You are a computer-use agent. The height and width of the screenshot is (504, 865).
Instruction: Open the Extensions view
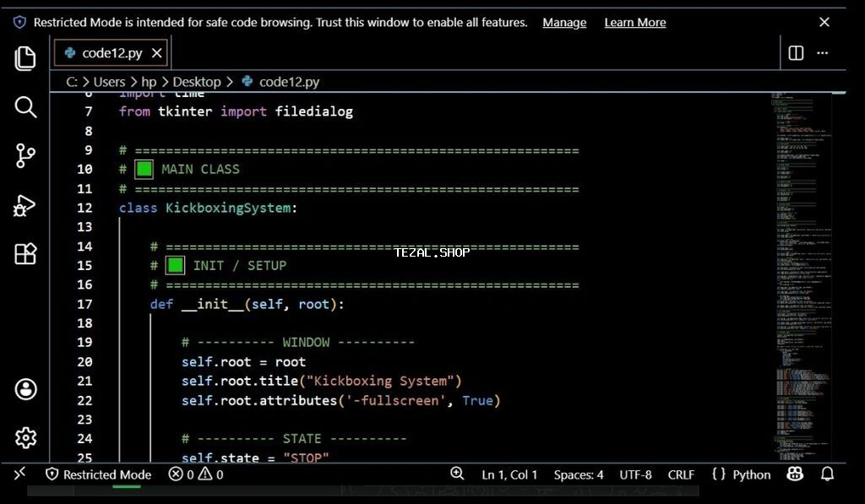tap(25, 253)
